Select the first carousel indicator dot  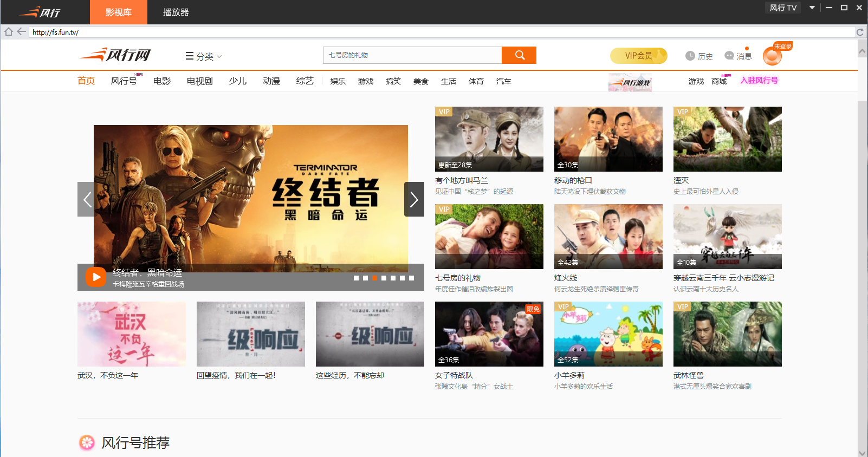[356, 278]
